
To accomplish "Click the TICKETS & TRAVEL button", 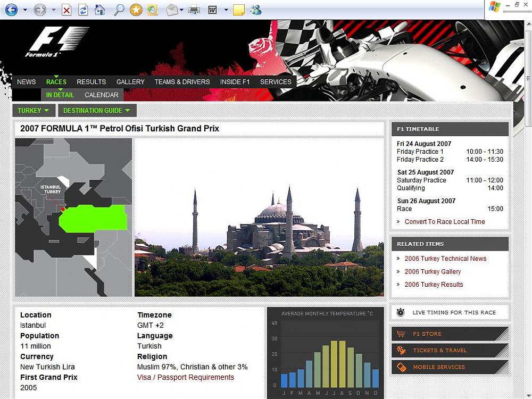I will coord(439,351).
